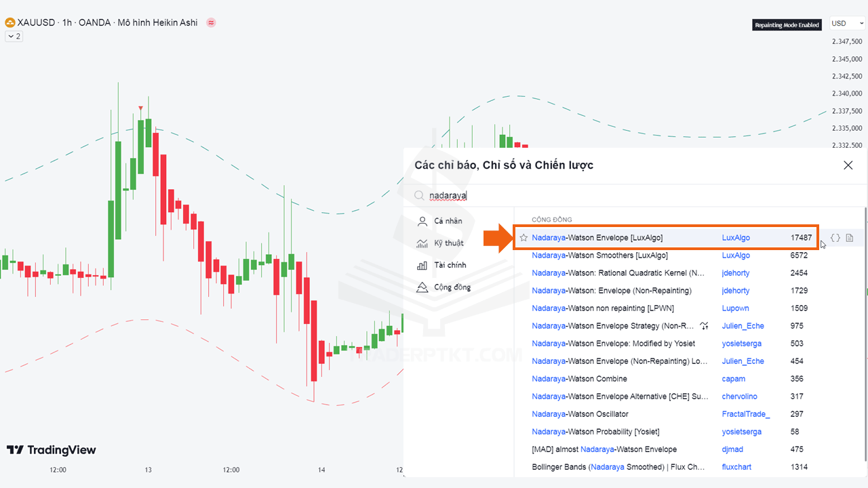View source code of Nadaraya-Watson Envelope [LuxAlgo]
Image resolution: width=868 pixels, height=488 pixels.
click(835, 238)
